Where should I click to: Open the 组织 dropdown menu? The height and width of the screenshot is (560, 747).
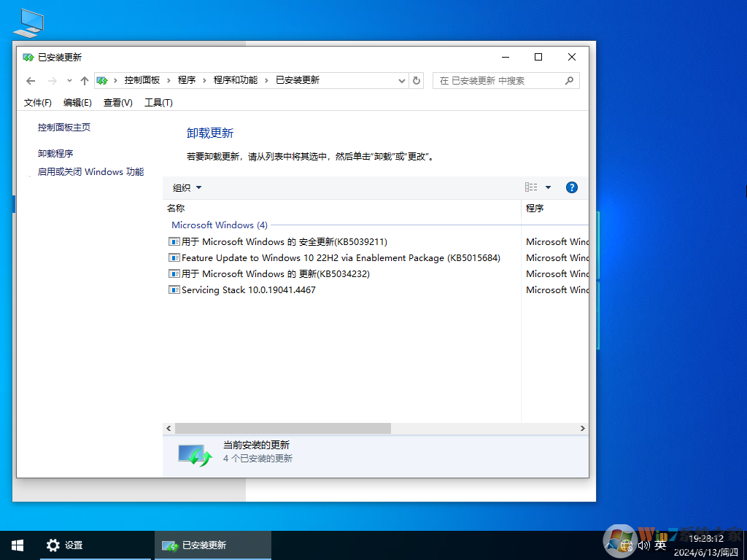187,187
